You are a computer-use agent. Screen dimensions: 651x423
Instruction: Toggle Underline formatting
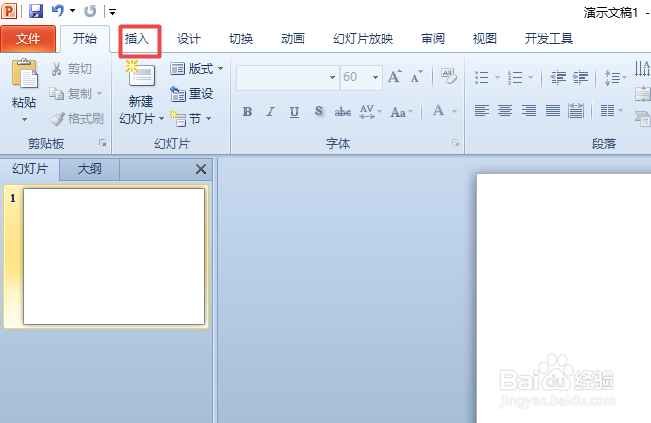(294, 112)
